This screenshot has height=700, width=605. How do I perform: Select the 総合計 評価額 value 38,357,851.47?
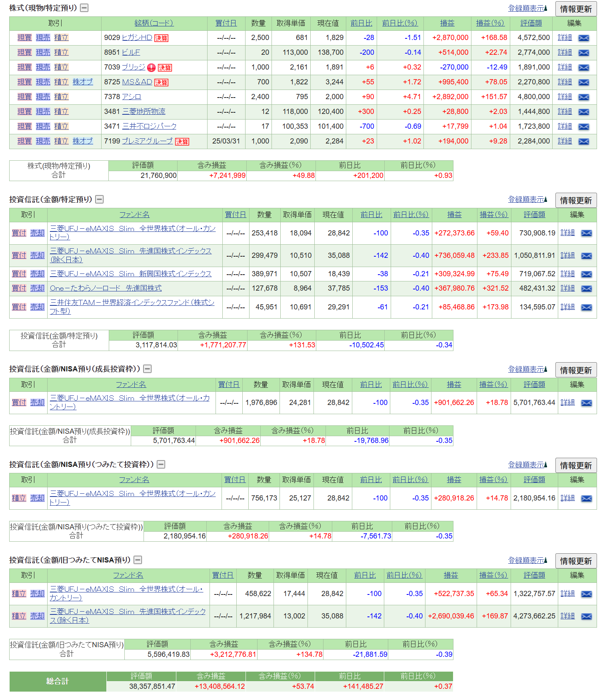[152, 686]
